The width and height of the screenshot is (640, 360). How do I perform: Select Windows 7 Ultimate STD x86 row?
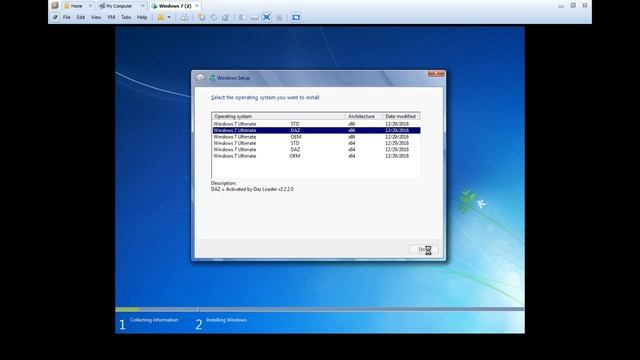(316, 124)
